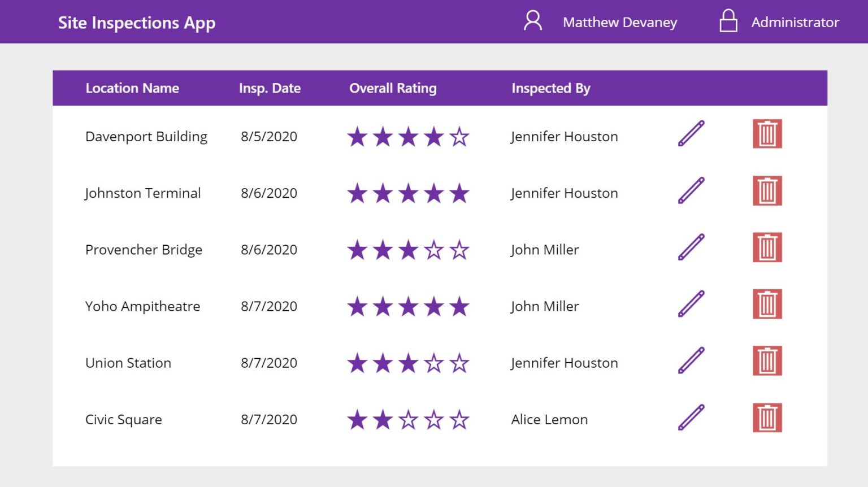Viewport: 868px width, 487px height.
Task: Sort by the Location Name column
Action: click(x=132, y=88)
